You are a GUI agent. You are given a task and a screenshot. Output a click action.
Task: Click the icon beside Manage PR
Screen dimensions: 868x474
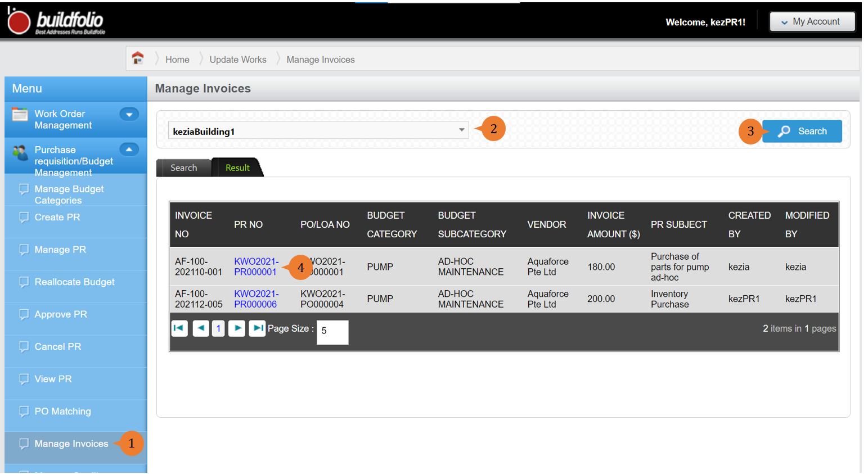point(24,250)
